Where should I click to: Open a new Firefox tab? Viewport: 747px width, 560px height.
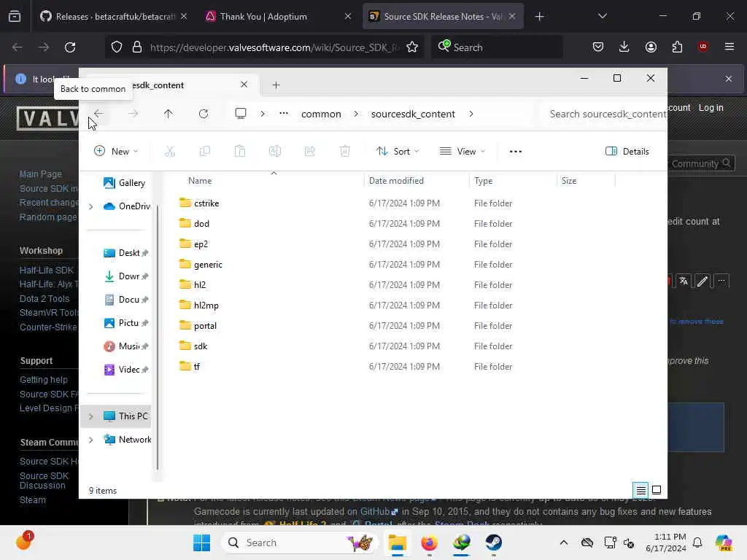[x=539, y=17]
